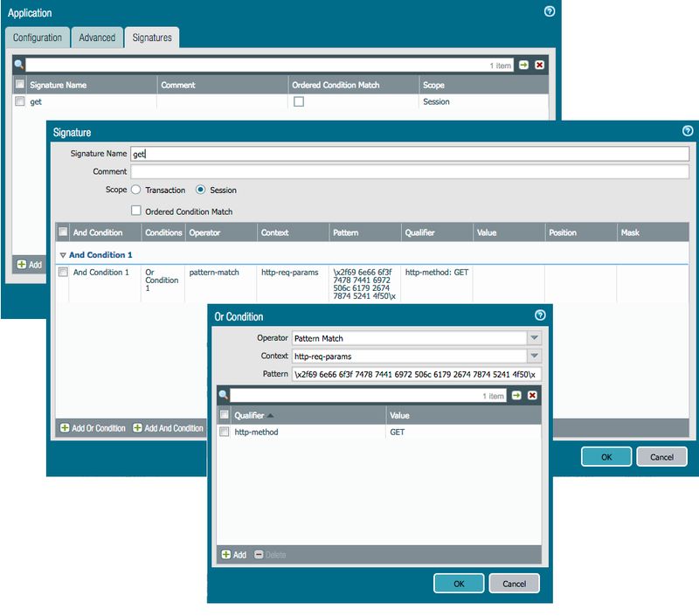Open help for the Or Condition dialog
The height and width of the screenshot is (616, 699).
click(540, 315)
